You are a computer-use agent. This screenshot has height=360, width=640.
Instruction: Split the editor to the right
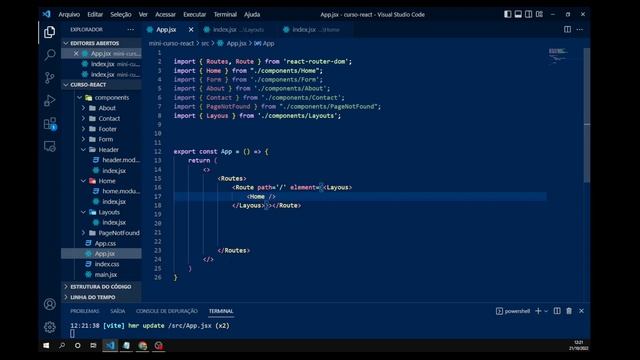(x=567, y=29)
